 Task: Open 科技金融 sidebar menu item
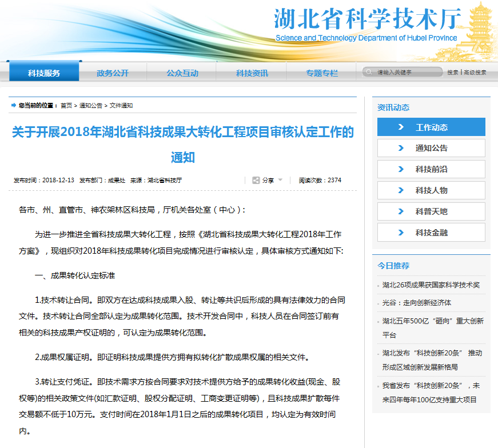[431, 233]
